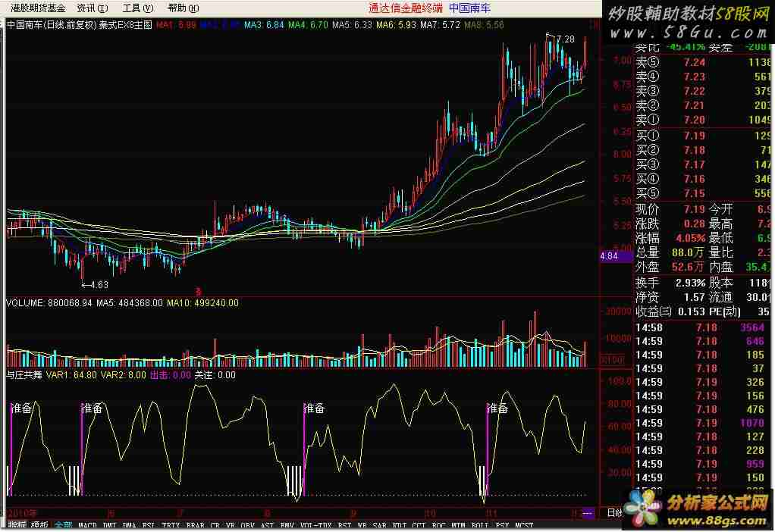This screenshot has height=532, width=775.
Task: Click the 总量 value 88.0万
Action: point(688,252)
